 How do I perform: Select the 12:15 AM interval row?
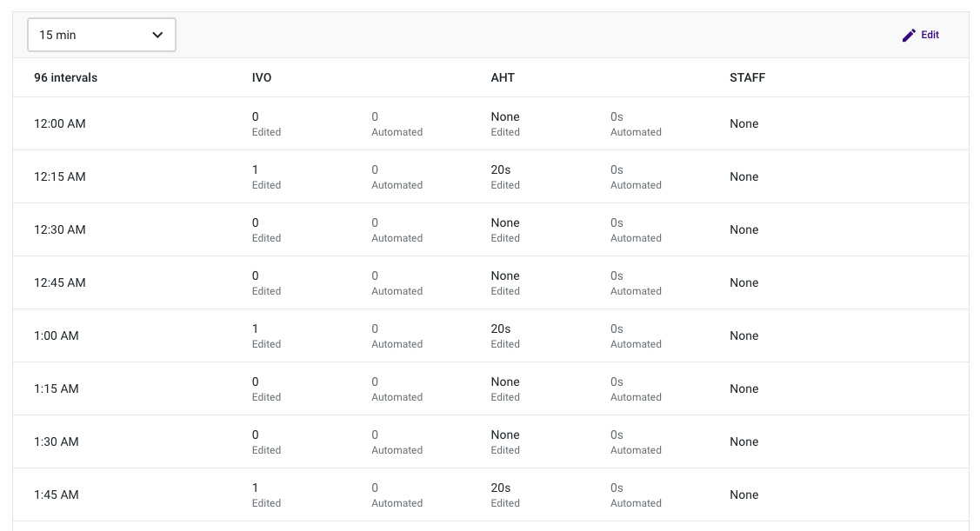coord(60,177)
